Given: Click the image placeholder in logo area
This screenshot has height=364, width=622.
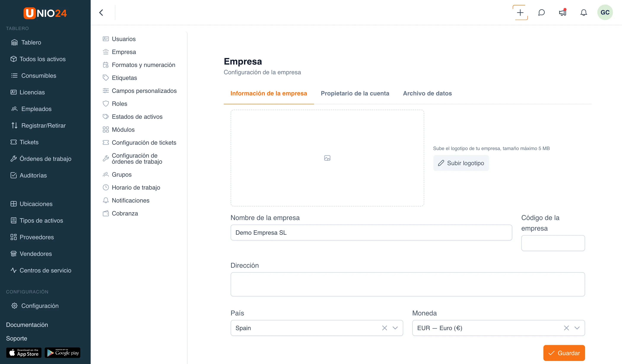Looking at the screenshot, I should pyautogui.click(x=327, y=158).
